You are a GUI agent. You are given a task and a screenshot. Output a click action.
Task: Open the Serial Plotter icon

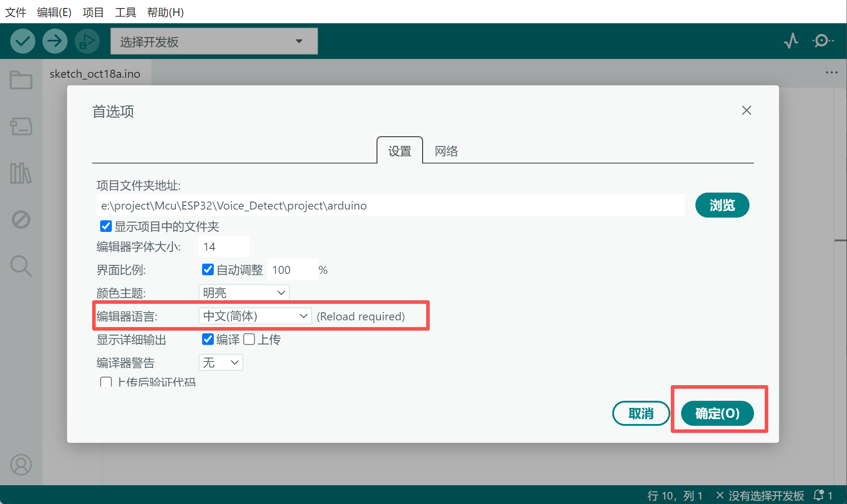coord(791,41)
